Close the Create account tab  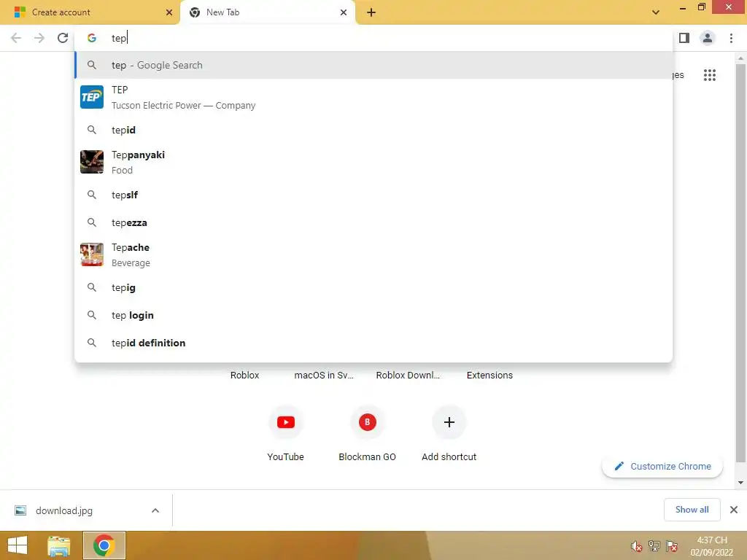[x=169, y=12]
